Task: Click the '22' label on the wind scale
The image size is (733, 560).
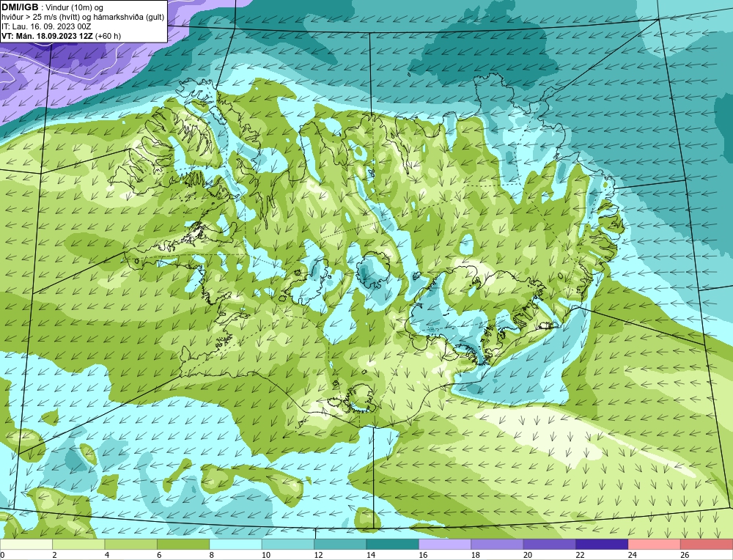Action: (580, 555)
